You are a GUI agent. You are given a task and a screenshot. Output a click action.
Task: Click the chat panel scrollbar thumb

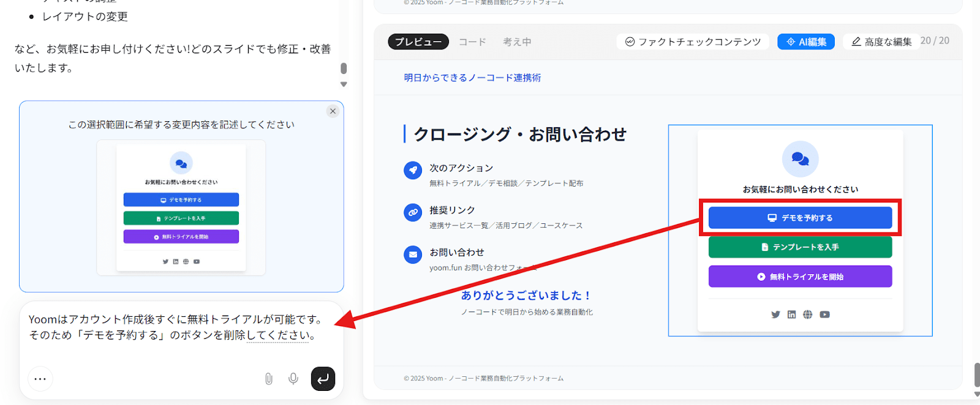click(x=344, y=68)
